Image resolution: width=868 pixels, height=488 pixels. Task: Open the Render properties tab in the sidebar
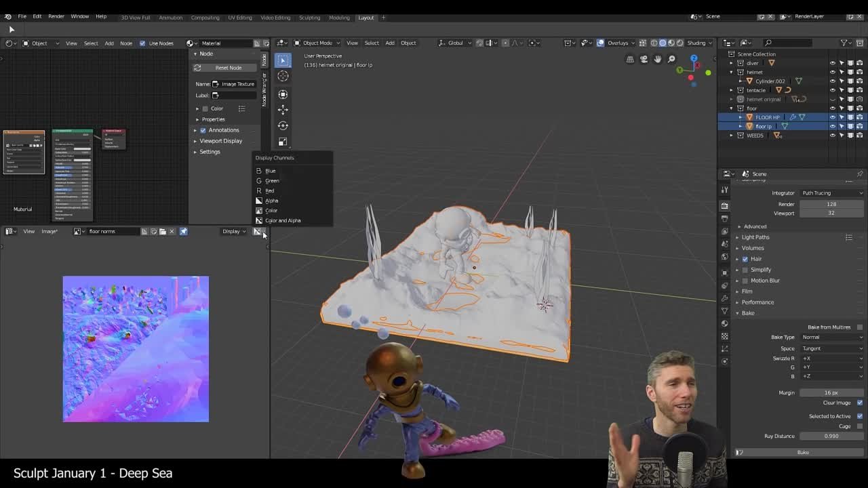tap(724, 205)
